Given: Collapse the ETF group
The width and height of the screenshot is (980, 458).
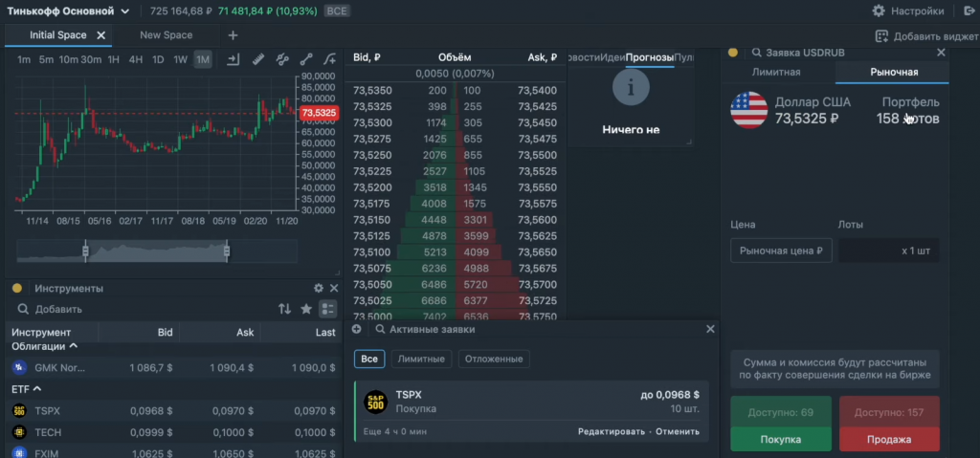Looking at the screenshot, I should (38, 389).
